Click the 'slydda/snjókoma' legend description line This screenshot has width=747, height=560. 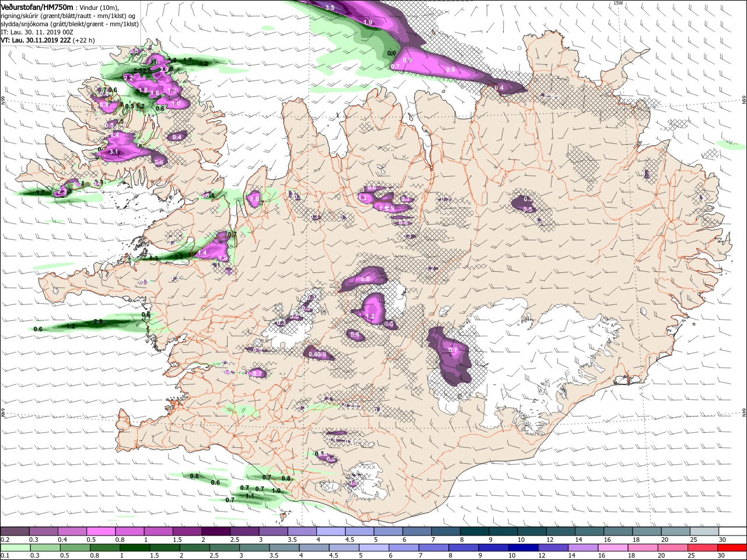coord(69,24)
